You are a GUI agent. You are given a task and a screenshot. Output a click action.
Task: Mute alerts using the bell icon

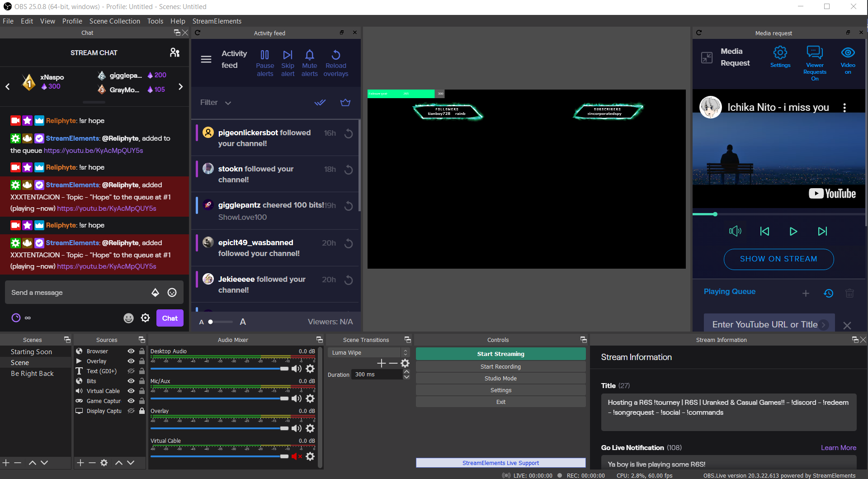[310, 63]
